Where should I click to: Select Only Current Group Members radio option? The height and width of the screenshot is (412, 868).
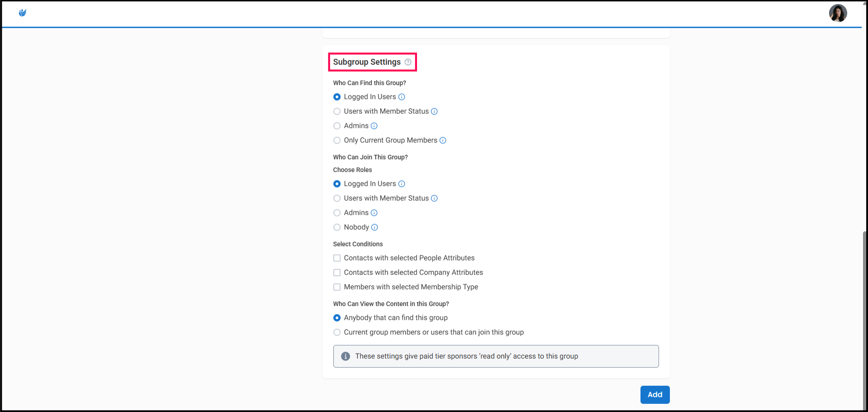coord(337,140)
